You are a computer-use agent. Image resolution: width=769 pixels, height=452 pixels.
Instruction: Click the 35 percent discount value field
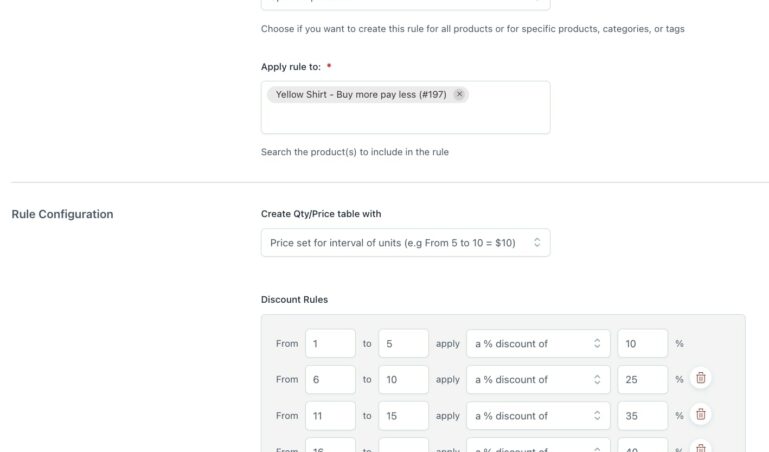coord(642,415)
